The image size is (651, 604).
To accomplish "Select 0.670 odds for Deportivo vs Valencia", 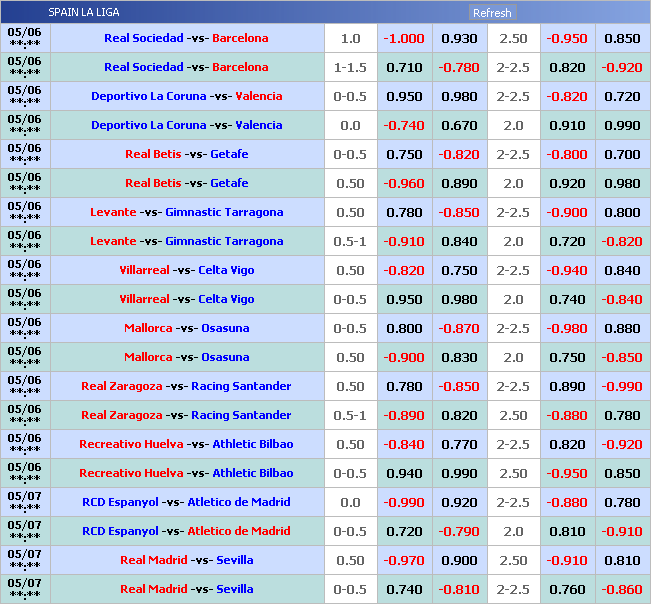I will [x=459, y=126].
